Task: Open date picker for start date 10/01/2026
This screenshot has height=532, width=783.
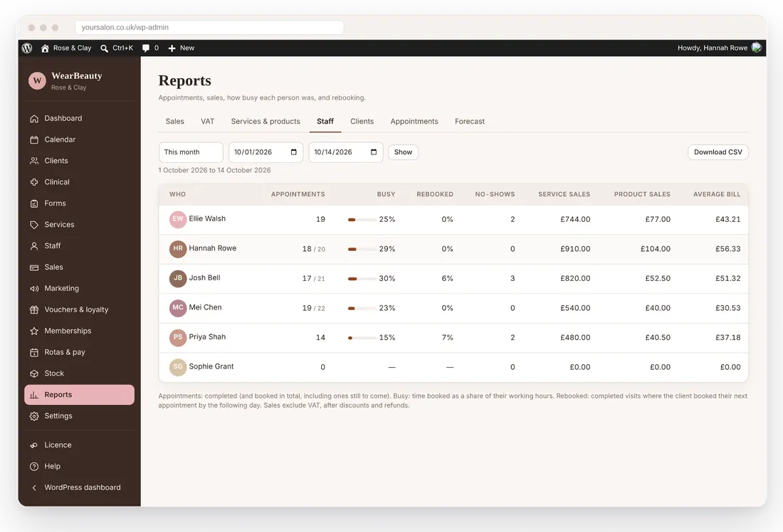Action: 293,152
